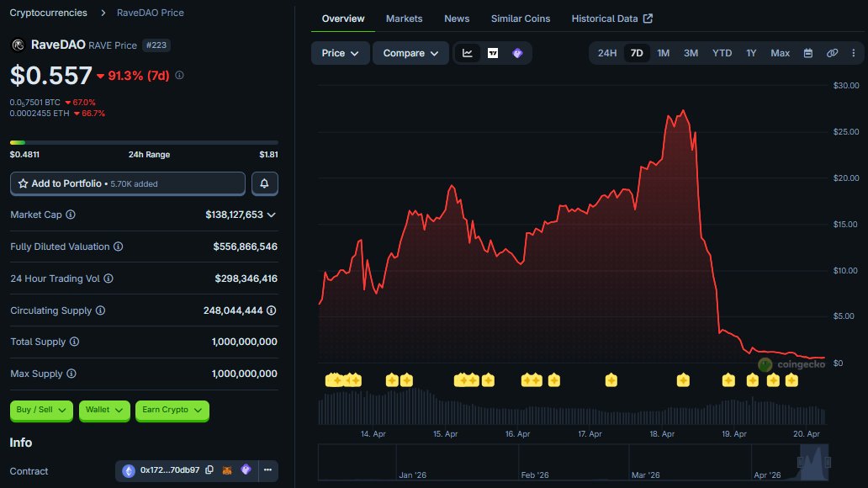This screenshot has height=488, width=868.
Task: Select the line chart view icon
Action: click(467, 52)
